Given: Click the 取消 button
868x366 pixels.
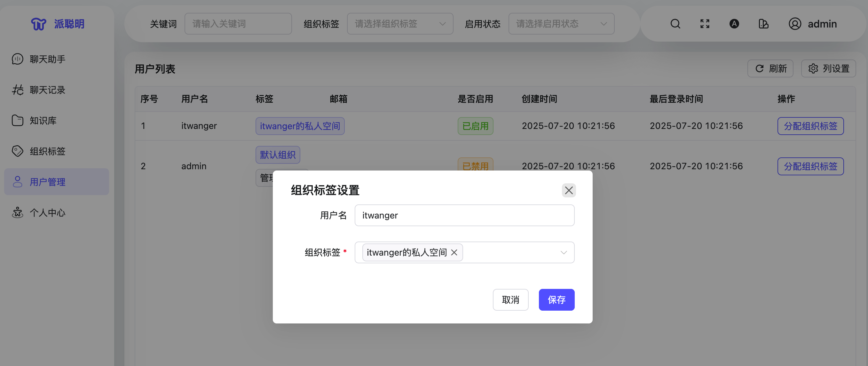Looking at the screenshot, I should [x=510, y=299].
